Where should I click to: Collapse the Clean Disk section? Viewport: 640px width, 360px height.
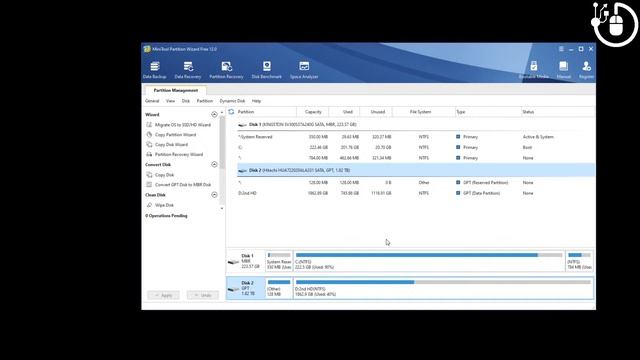(x=214, y=195)
